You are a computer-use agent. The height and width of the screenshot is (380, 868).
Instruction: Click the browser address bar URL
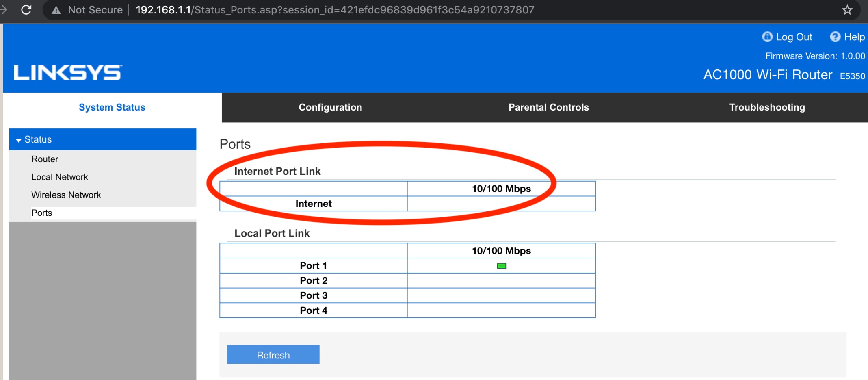pyautogui.click(x=335, y=10)
